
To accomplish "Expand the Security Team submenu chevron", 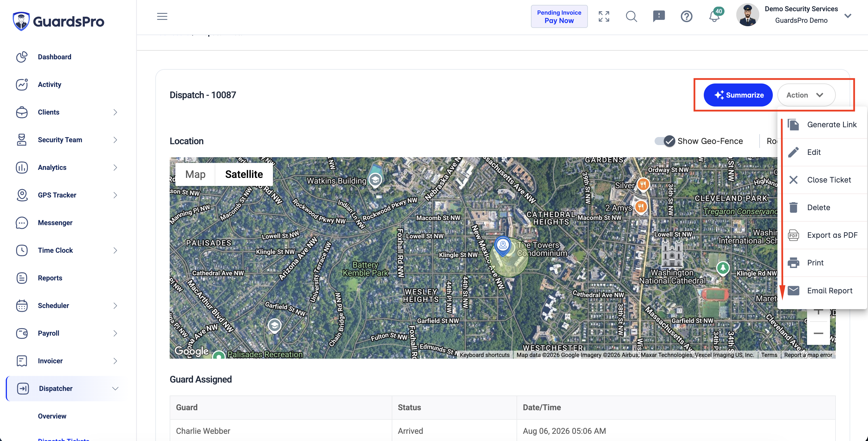I will [115, 140].
